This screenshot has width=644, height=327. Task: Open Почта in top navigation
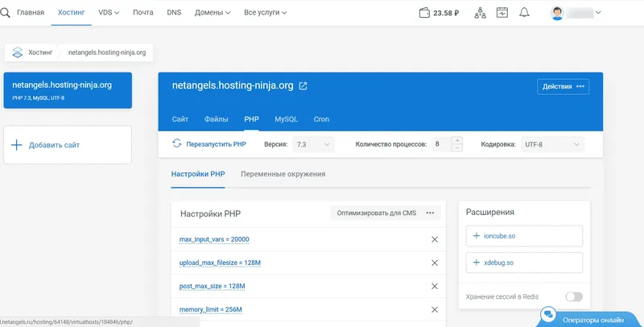[x=143, y=13]
